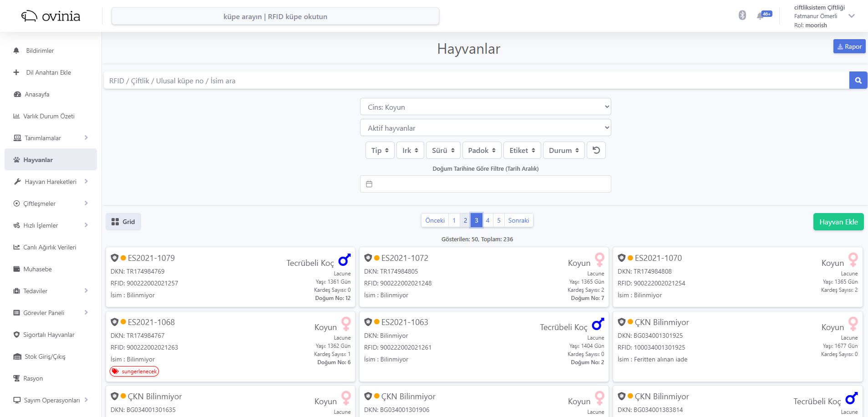The height and width of the screenshot is (417, 868).
Task: Click the Hayvanlar paw icon
Action: (x=17, y=160)
